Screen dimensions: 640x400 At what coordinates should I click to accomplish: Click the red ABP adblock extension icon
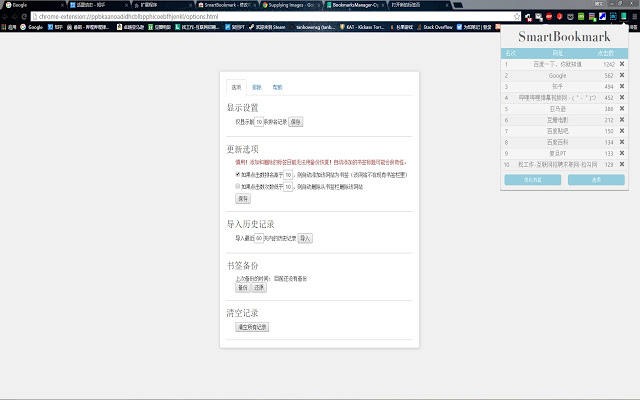(549, 16)
